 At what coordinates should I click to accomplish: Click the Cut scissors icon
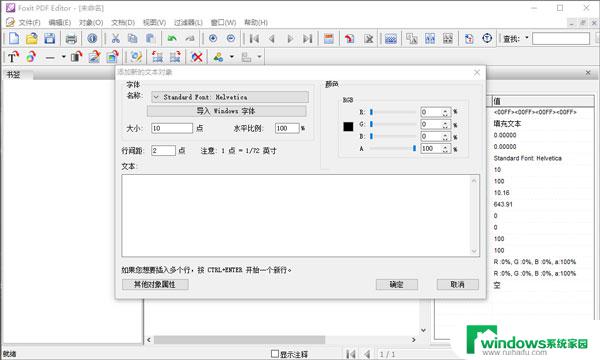point(115,39)
